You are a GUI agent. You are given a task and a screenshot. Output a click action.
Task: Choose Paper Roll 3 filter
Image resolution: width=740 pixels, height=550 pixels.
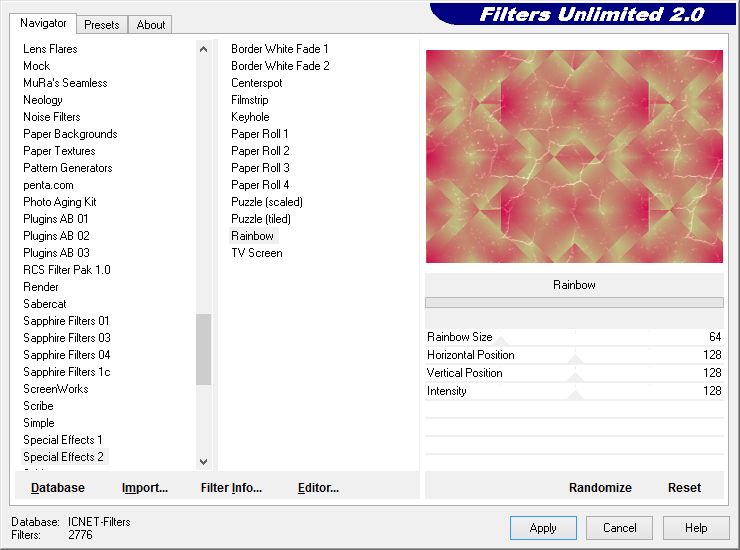[260, 168]
